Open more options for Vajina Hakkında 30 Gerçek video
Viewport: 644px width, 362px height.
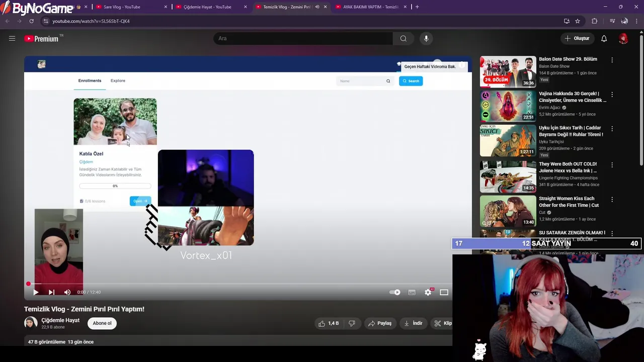click(x=612, y=95)
